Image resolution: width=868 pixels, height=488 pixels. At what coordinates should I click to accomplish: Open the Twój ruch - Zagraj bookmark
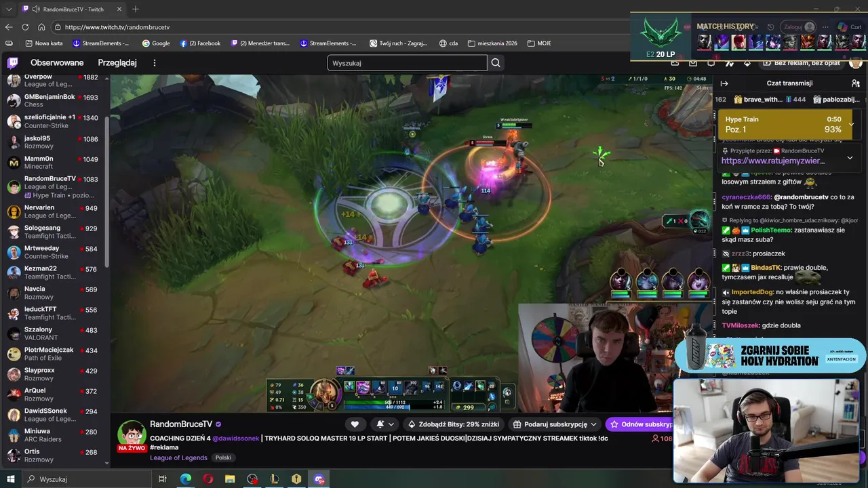click(399, 43)
